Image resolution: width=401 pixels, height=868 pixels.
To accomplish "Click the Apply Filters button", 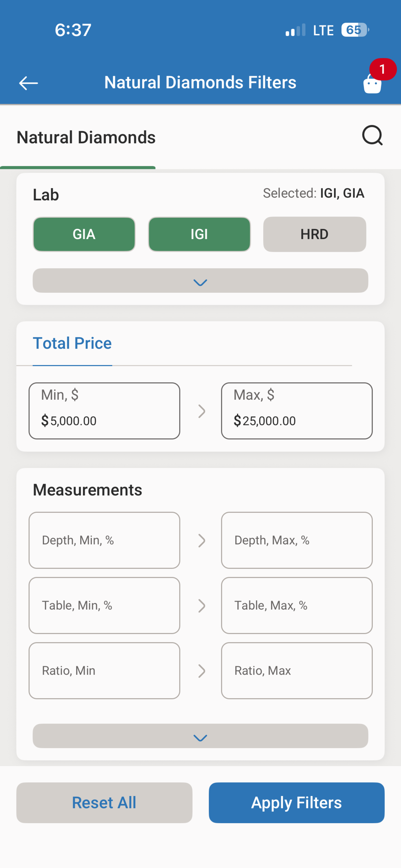I will [x=296, y=803].
